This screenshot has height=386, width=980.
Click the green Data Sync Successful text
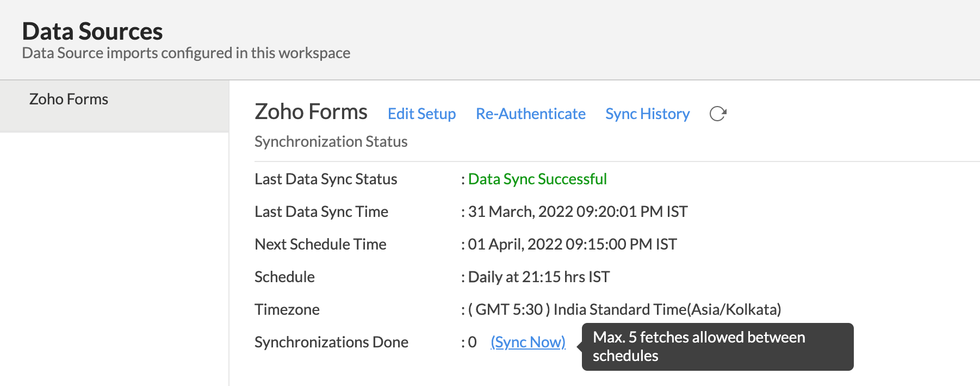[x=537, y=179]
